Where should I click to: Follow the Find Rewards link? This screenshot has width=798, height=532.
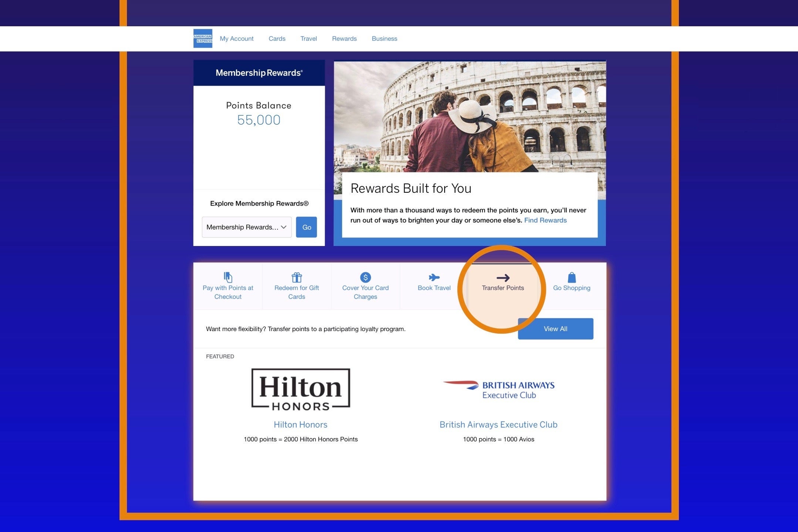coord(545,220)
